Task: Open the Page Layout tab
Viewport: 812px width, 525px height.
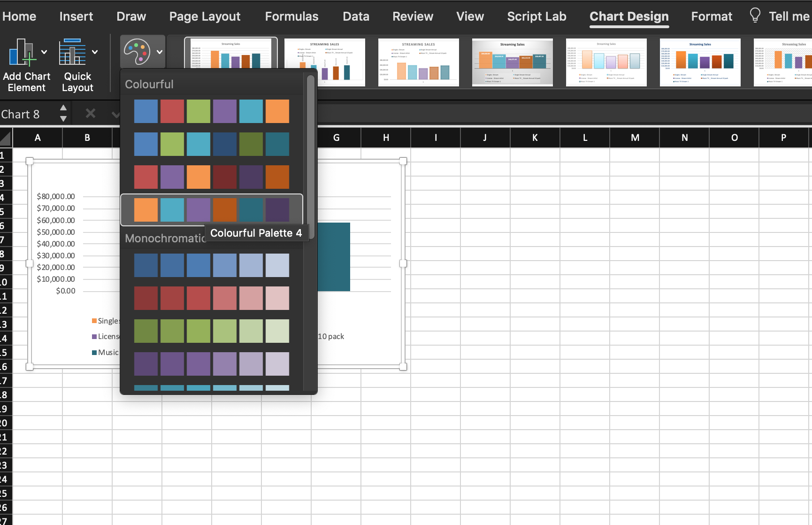Action: click(x=205, y=16)
